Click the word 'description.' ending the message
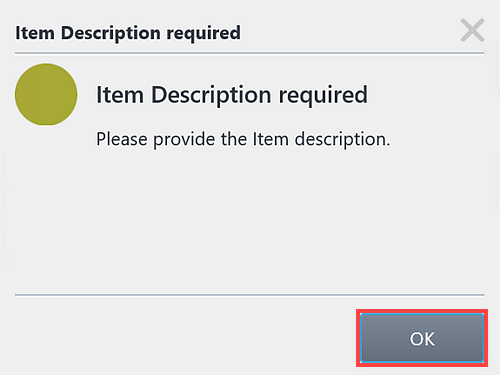This screenshot has height=375, width=500. (342, 139)
